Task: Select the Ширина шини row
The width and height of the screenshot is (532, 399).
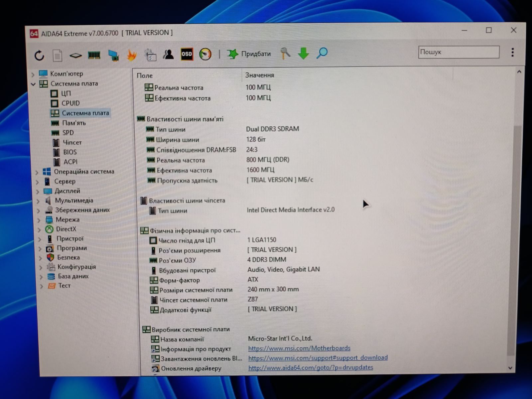Action: click(206, 140)
